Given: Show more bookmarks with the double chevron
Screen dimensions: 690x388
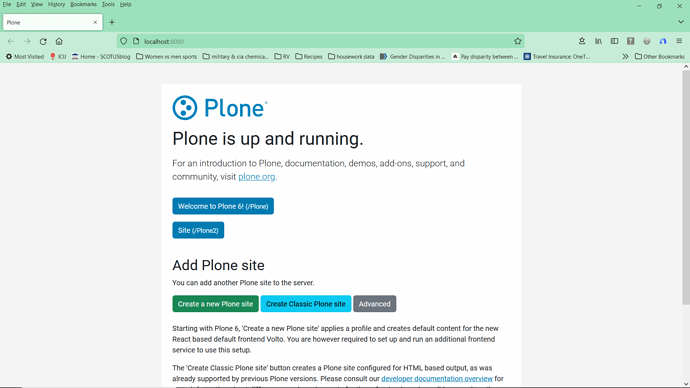Looking at the screenshot, I should (625, 56).
